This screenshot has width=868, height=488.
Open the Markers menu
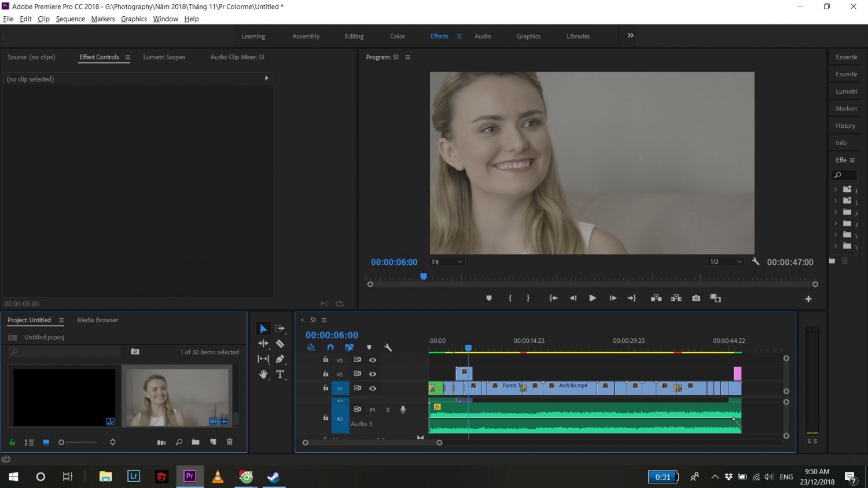pos(103,19)
